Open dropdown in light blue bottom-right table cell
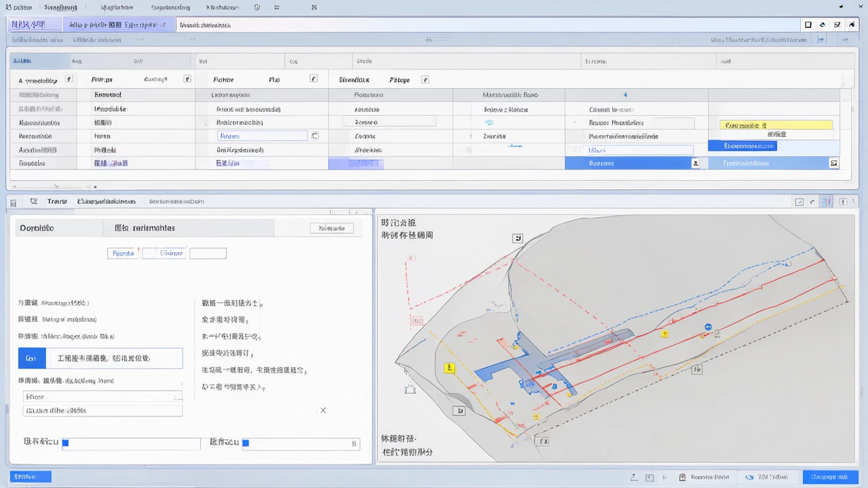Viewport: 868px width, 488px height. pos(834,163)
